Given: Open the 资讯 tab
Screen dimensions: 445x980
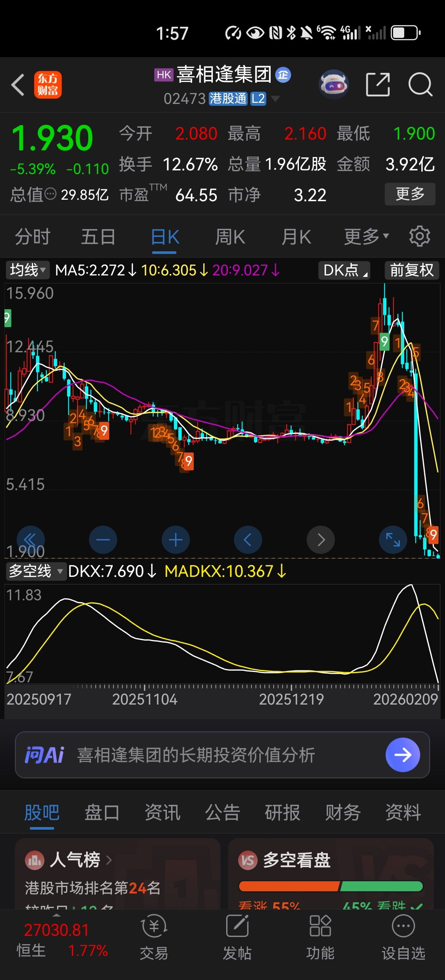Looking at the screenshot, I should [x=162, y=813].
